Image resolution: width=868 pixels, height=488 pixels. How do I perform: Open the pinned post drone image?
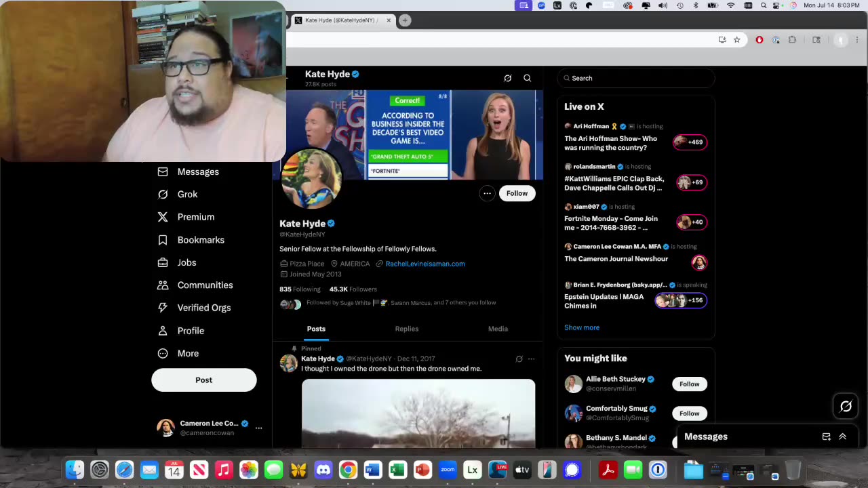418,413
